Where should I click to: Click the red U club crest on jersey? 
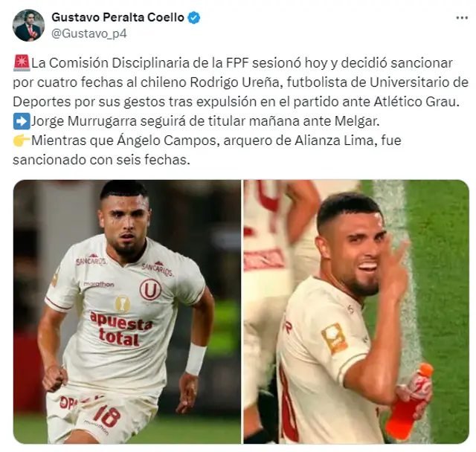(150, 289)
